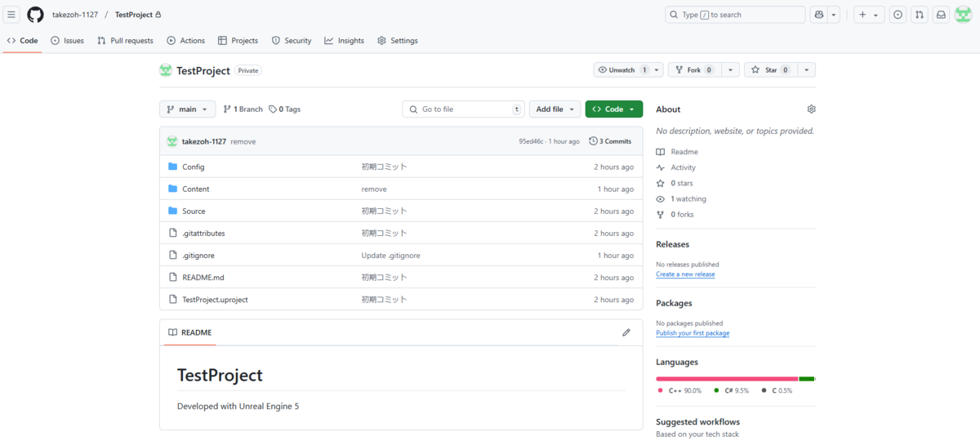The height and width of the screenshot is (441, 980).
Task: Open the issues circle icon in header
Action: tap(898, 15)
